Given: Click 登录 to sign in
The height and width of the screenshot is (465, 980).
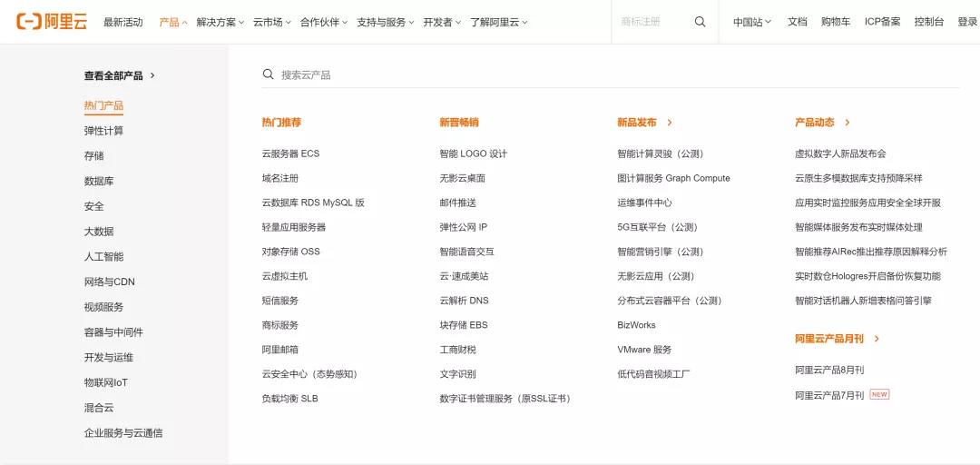Looking at the screenshot, I should (967, 22).
